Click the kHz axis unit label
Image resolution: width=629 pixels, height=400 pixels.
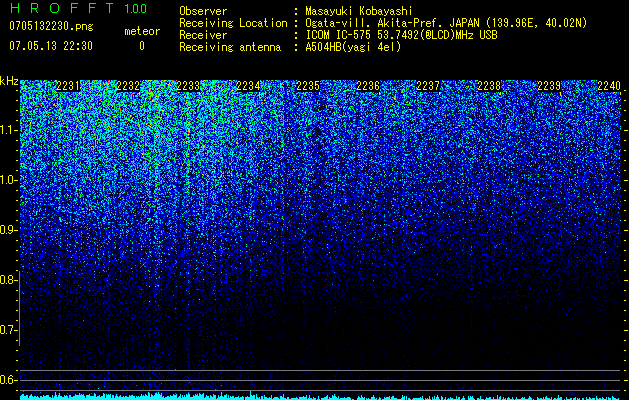pyautogui.click(x=9, y=81)
